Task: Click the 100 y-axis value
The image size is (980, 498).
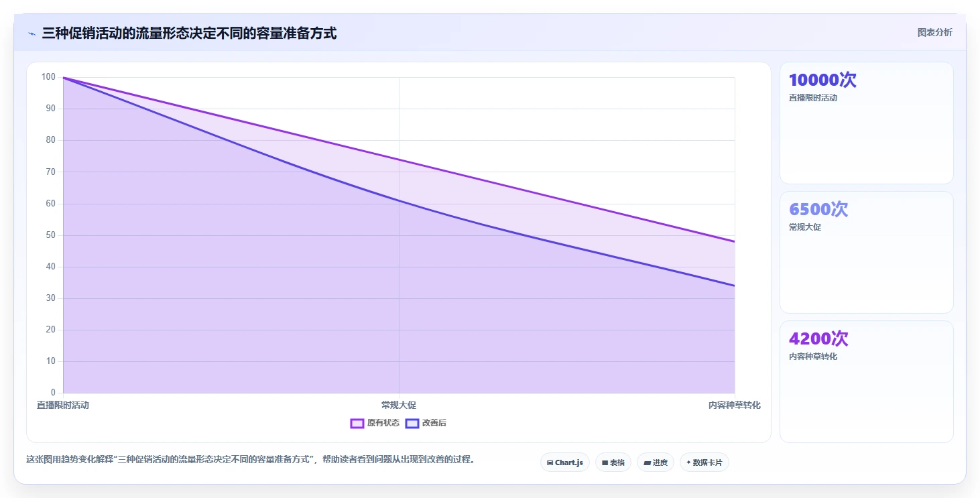Action: pos(48,76)
